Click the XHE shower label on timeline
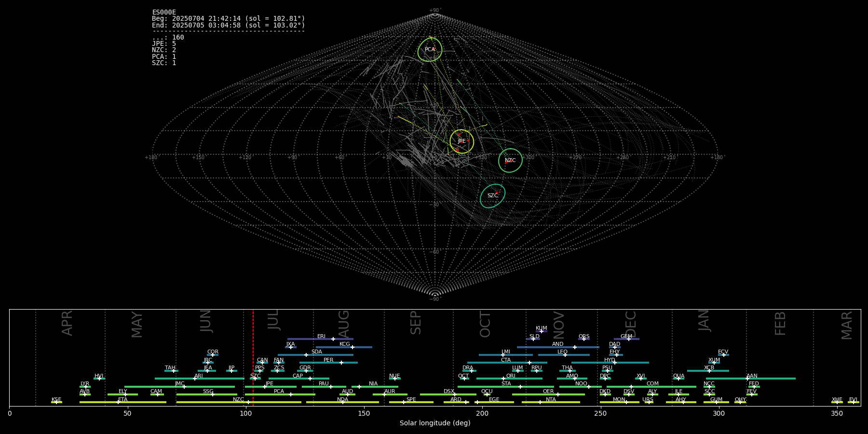The width and height of the screenshot is (868, 434). point(837,400)
